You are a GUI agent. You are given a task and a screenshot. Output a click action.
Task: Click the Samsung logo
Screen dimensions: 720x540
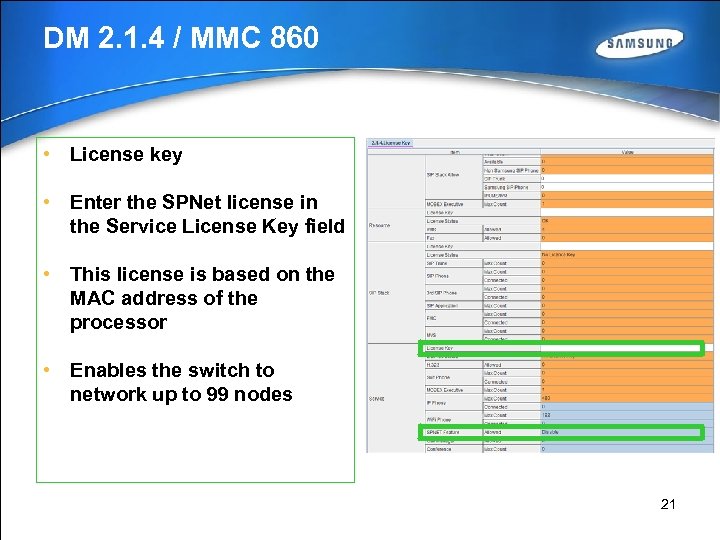tap(639, 43)
